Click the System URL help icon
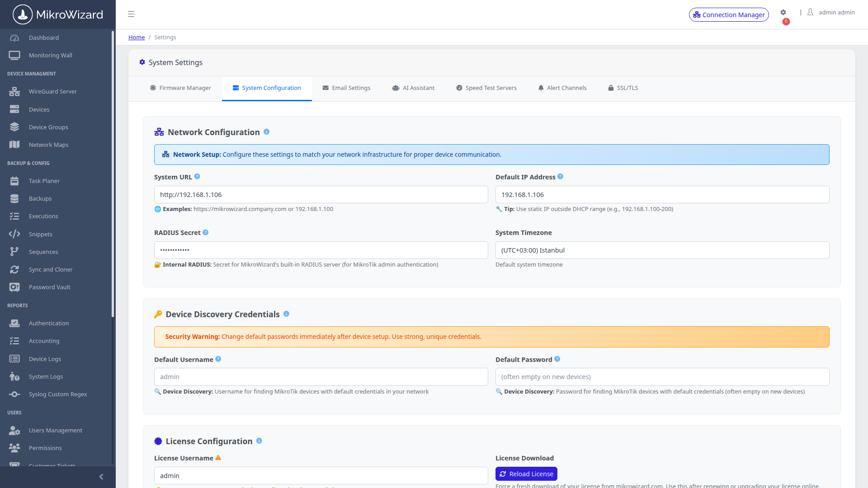Screen dimensions: 868x488 pyautogui.click(x=197, y=177)
